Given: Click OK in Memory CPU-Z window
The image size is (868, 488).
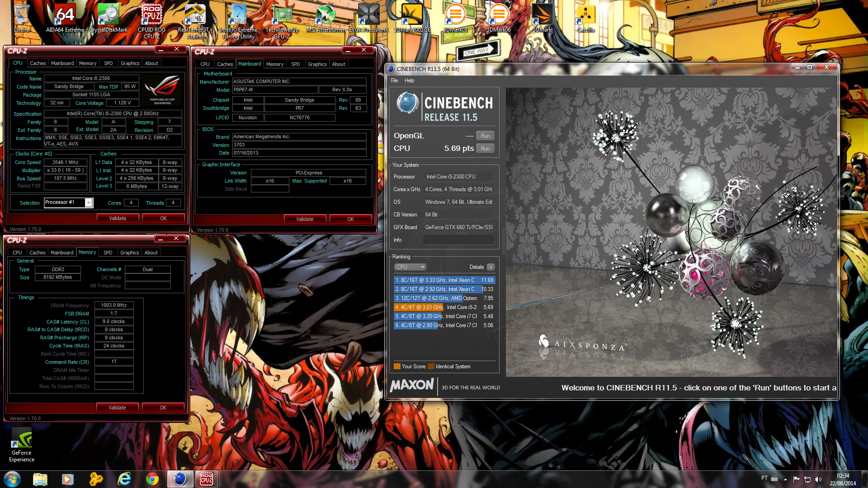Looking at the screenshot, I should 163,408.
